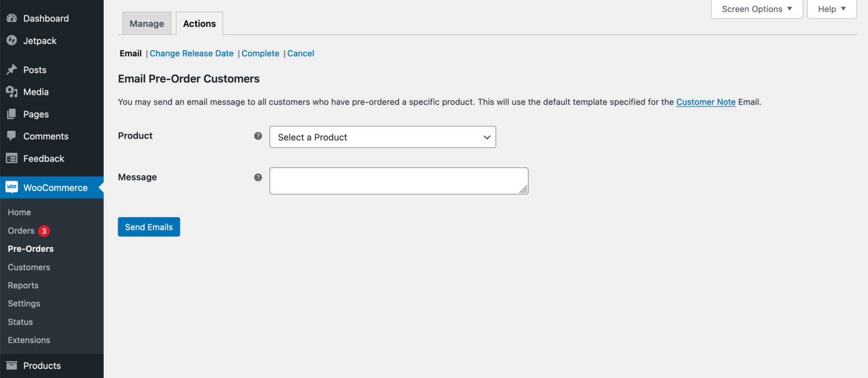Click the help icon beside Message
This screenshot has height=378, width=868.
(258, 177)
